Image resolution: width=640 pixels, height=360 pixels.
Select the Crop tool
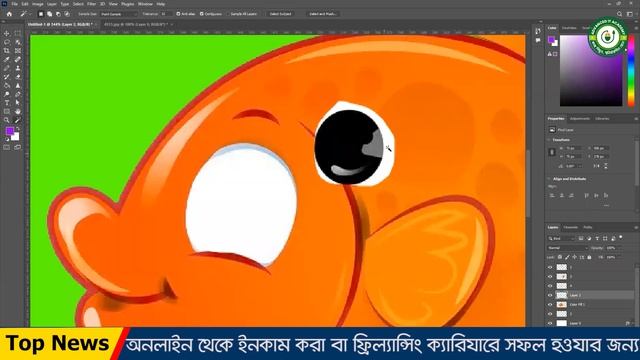(7, 51)
